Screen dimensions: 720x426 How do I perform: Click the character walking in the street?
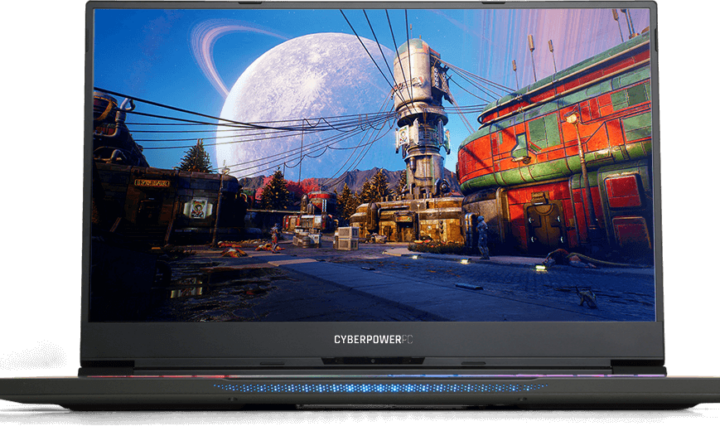pyautogui.click(x=275, y=236)
